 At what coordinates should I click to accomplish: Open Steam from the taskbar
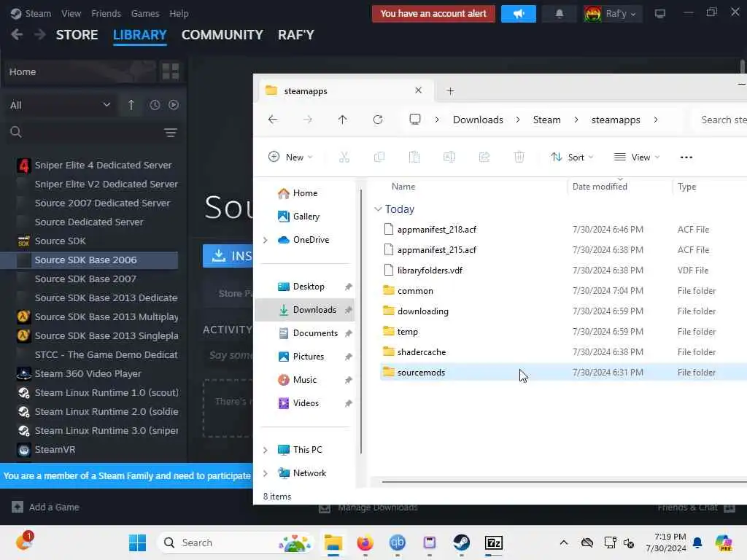461,542
